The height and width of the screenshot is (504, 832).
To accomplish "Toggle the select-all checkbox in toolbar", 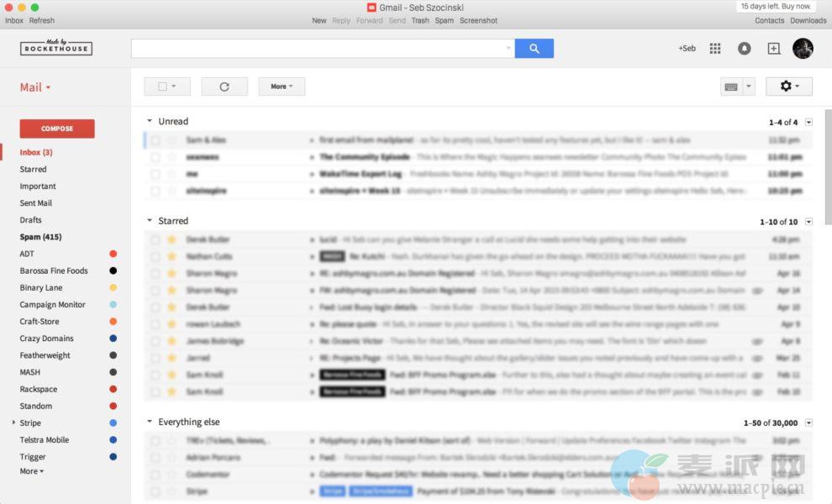I will click(161, 87).
